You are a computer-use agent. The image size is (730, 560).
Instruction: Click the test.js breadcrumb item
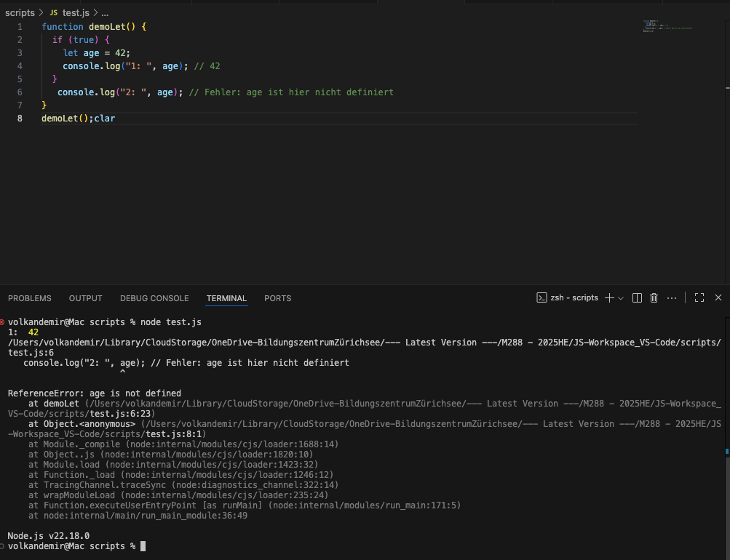(76, 13)
